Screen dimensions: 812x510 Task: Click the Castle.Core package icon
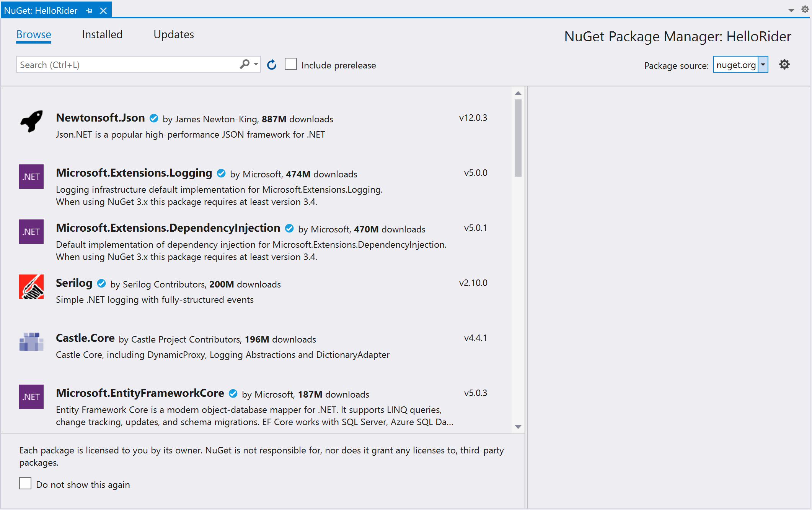31,342
